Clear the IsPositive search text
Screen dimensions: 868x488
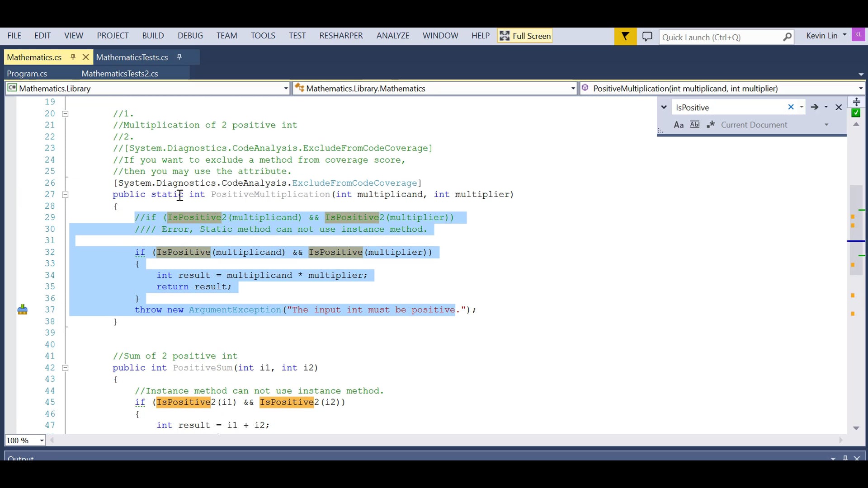791,107
